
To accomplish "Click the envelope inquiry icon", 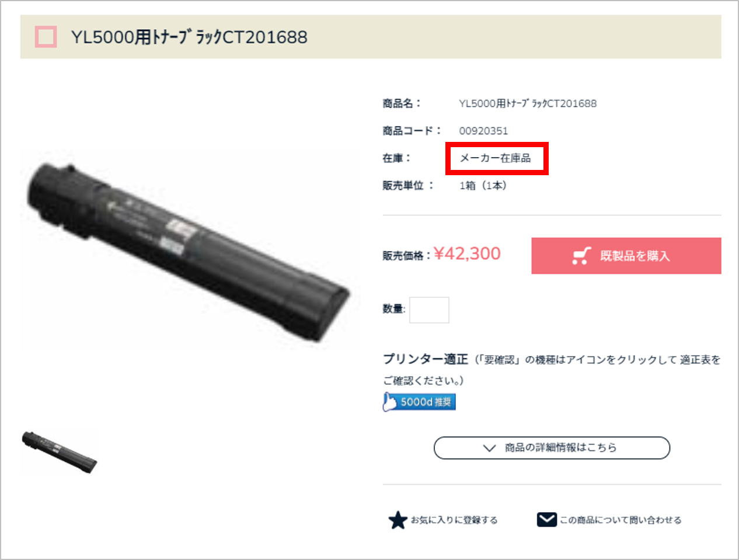I will click(546, 519).
